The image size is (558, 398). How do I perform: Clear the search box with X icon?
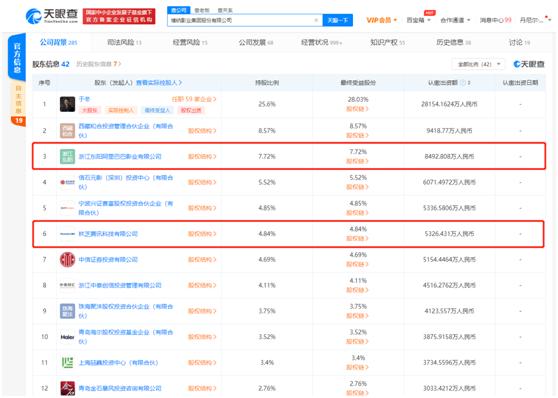coord(316,20)
